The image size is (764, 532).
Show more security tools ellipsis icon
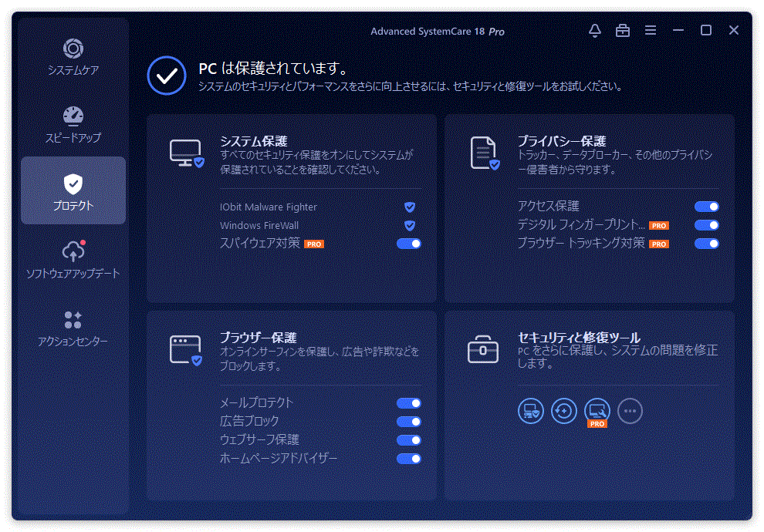(x=630, y=411)
